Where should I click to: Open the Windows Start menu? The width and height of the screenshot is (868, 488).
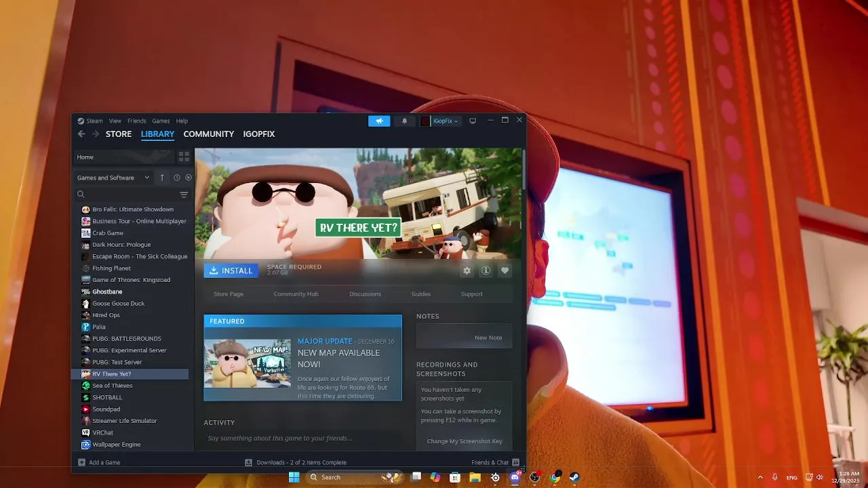294,477
